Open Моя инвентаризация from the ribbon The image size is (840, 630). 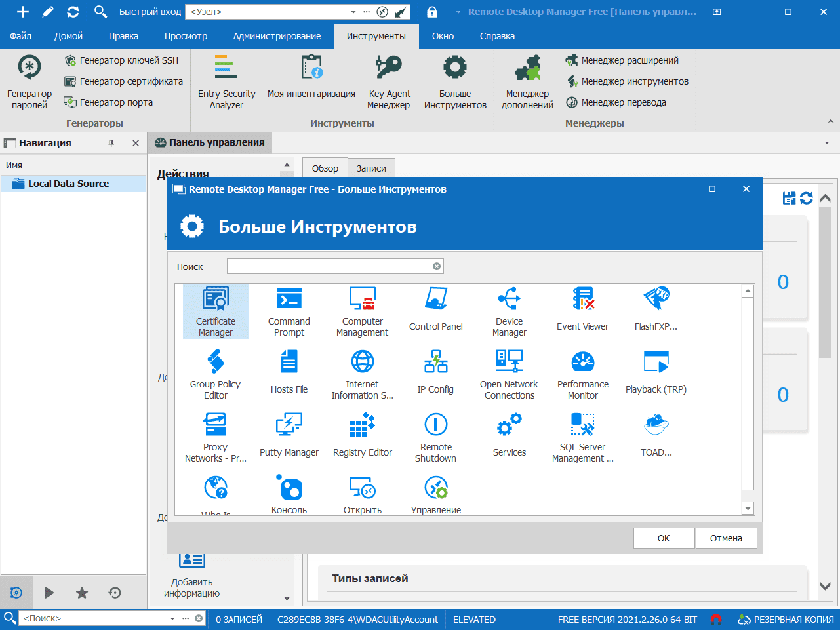click(311, 77)
